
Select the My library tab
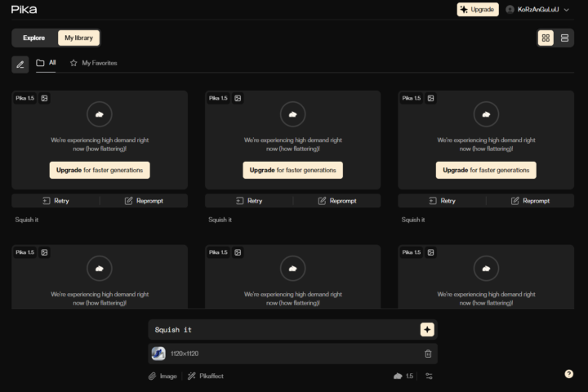[x=78, y=38]
